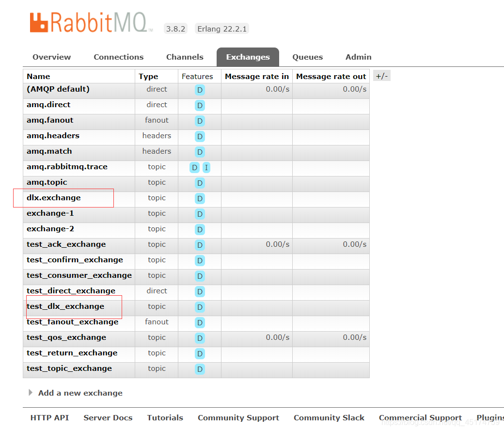
Task: Switch to the Connections tab
Action: (x=119, y=57)
